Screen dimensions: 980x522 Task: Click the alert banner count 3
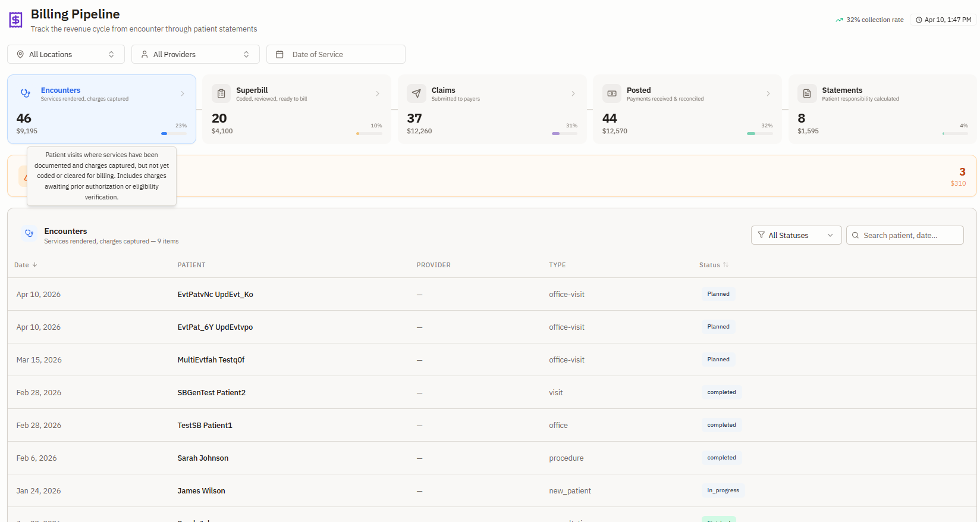pos(962,171)
